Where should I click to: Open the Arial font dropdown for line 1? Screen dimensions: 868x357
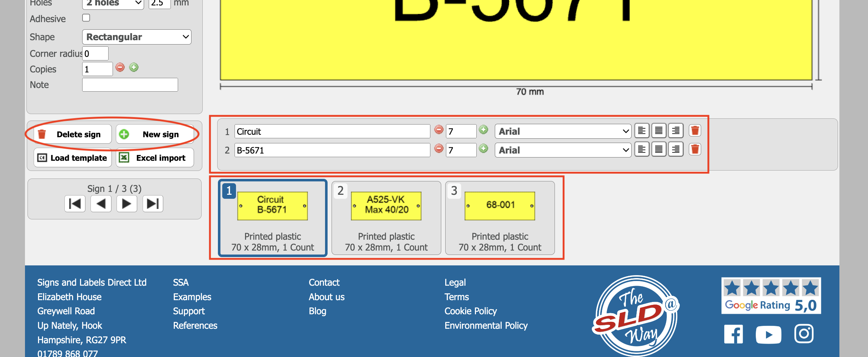[562, 131]
